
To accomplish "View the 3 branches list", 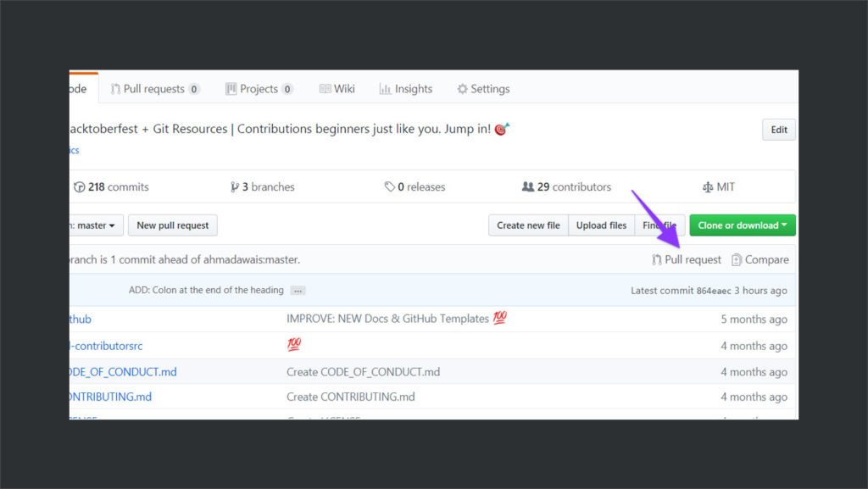I will pyautogui.click(x=263, y=187).
